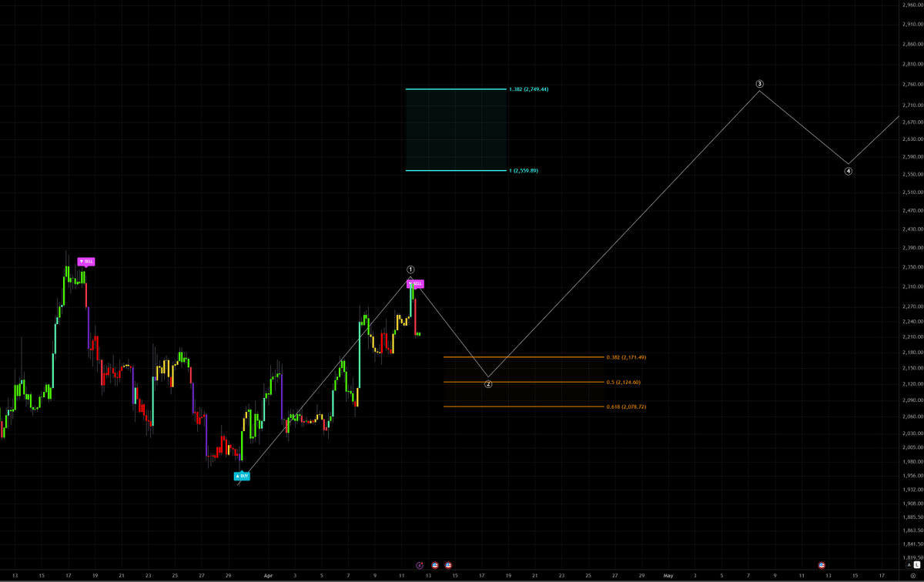The height and width of the screenshot is (582, 924).
Task: Select the circled wave 4 marker
Action: click(x=848, y=171)
